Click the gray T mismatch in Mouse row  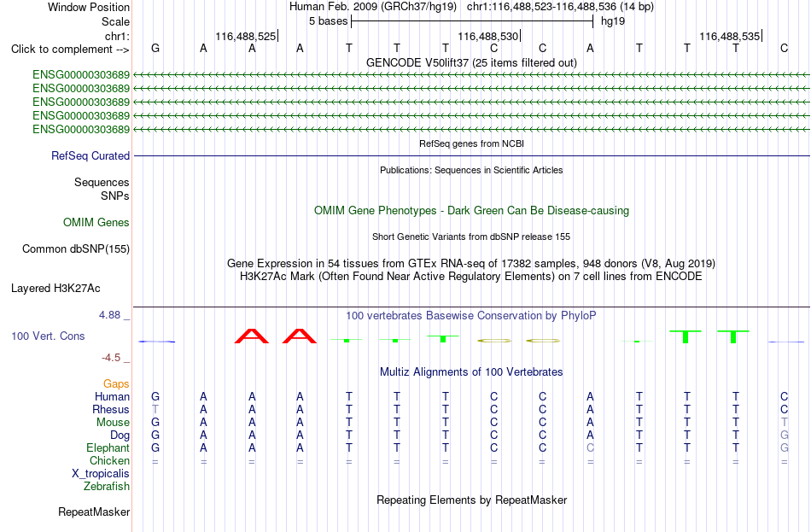784,423
